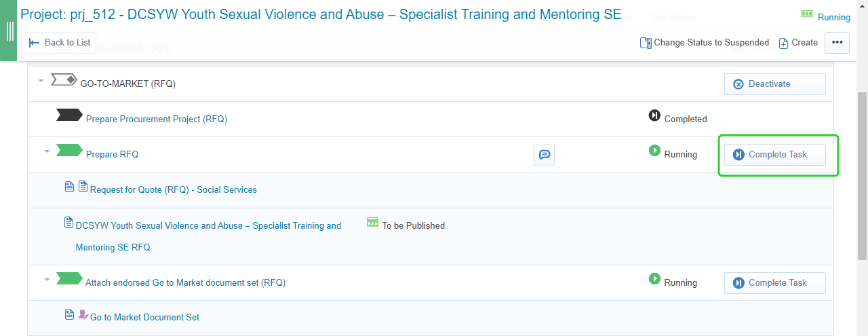Collapse Attach endorsed Go to Market document set
The image size is (868, 336).
tap(47, 279)
